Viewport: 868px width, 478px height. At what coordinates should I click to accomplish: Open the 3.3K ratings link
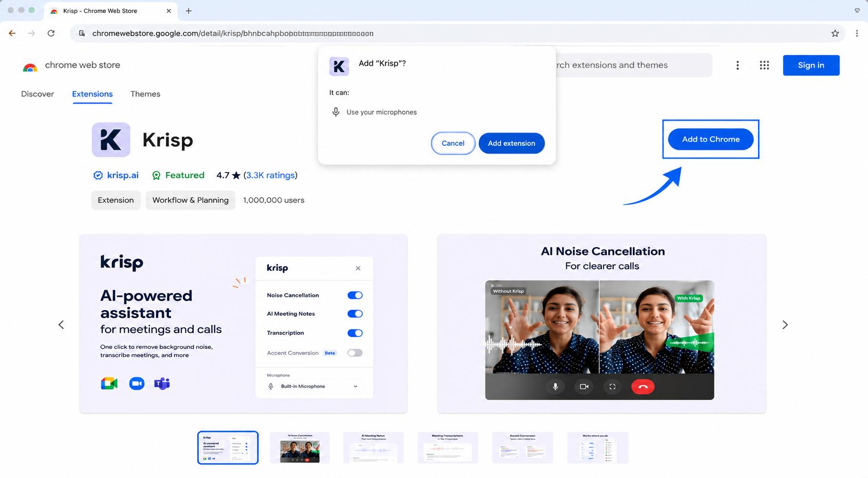click(271, 176)
